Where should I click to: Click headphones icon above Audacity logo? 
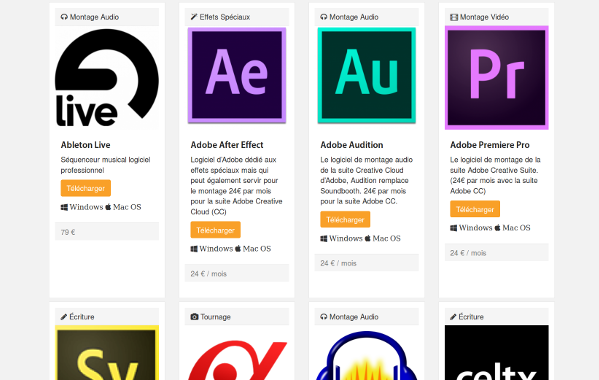pyautogui.click(x=324, y=317)
